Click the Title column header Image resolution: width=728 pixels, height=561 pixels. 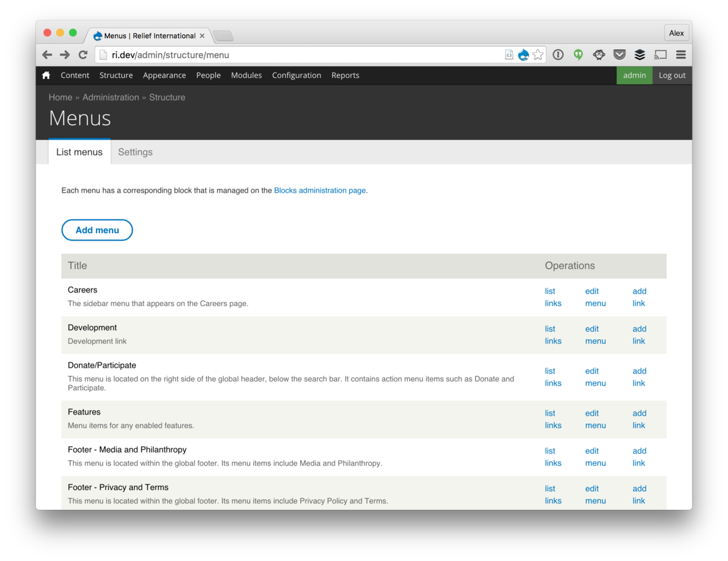pos(77,266)
